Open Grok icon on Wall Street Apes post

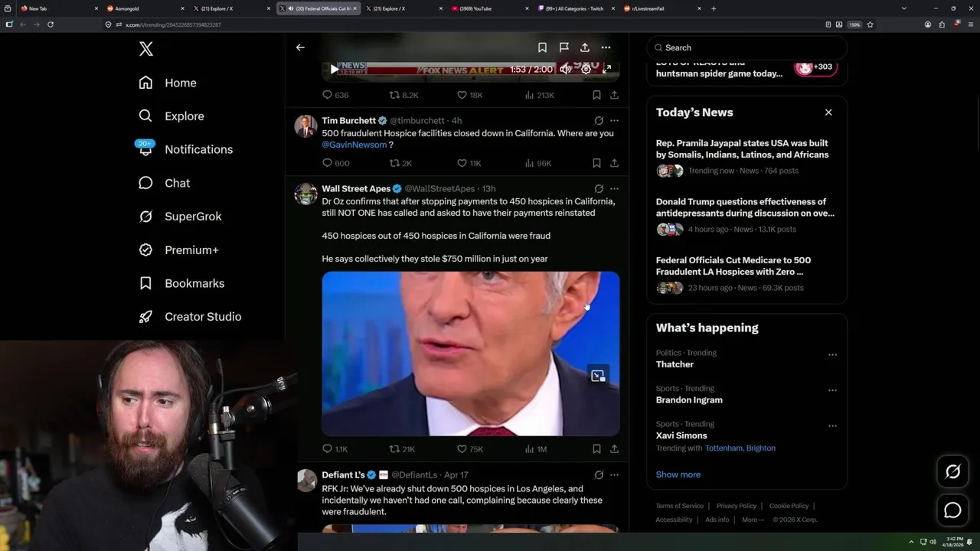(x=599, y=189)
